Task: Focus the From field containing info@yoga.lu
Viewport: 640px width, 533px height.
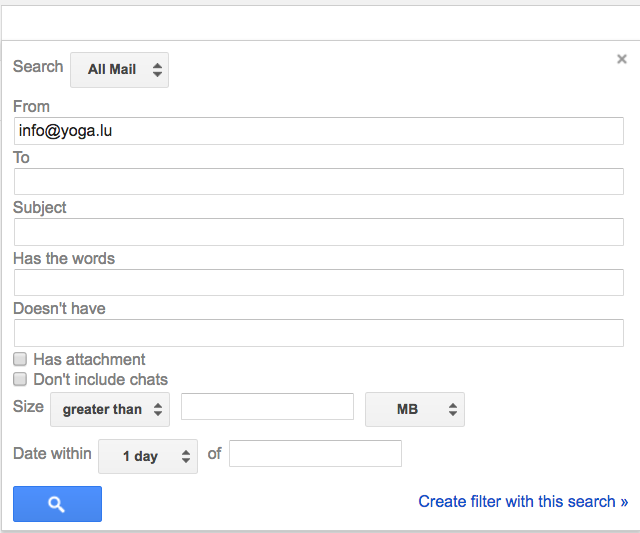Action: 319,131
